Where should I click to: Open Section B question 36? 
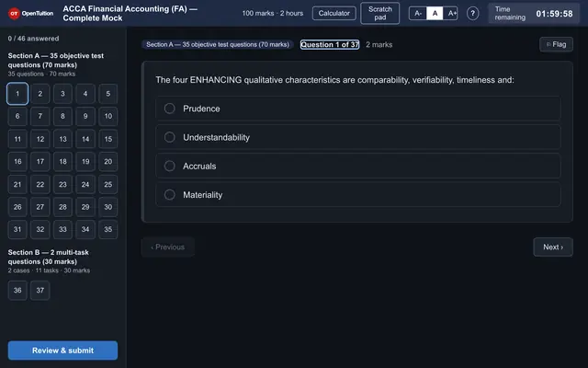click(17, 291)
